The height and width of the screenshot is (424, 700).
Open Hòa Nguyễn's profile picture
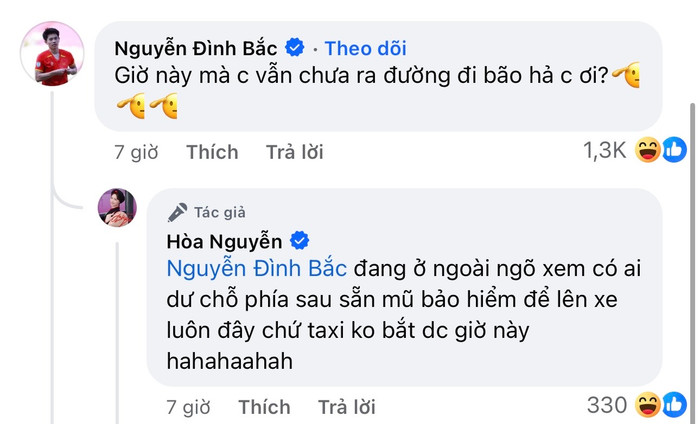coord(117,206)
